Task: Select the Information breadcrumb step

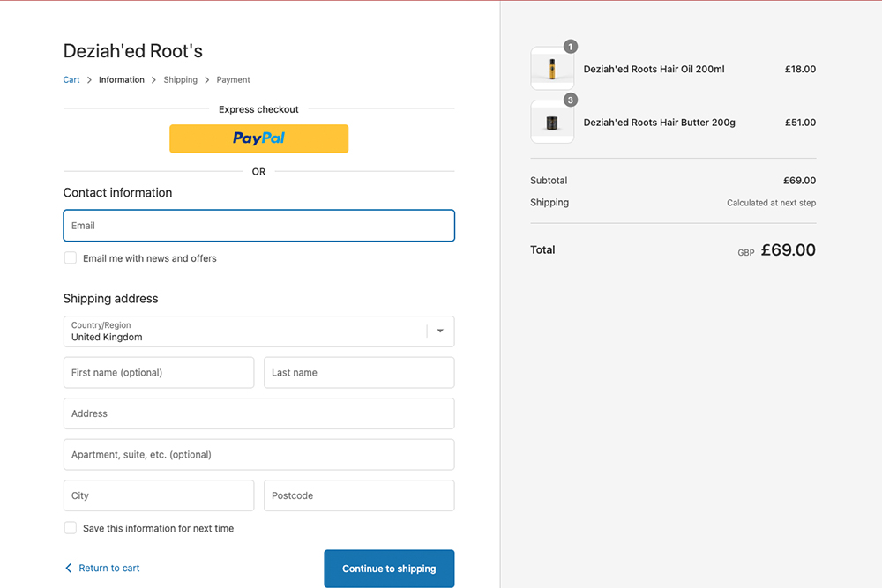Action: [122, 80]
